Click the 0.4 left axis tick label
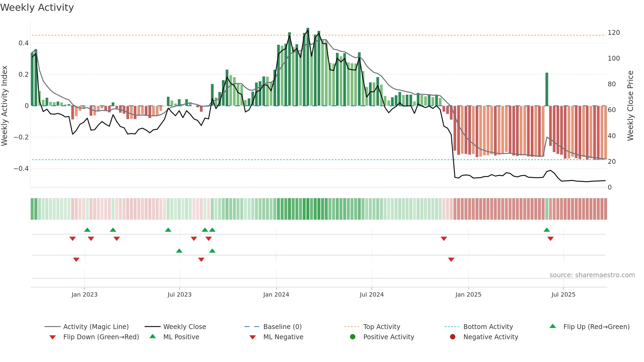The width and height of the screenshot is (644, 362). click(x=24, y=43)
